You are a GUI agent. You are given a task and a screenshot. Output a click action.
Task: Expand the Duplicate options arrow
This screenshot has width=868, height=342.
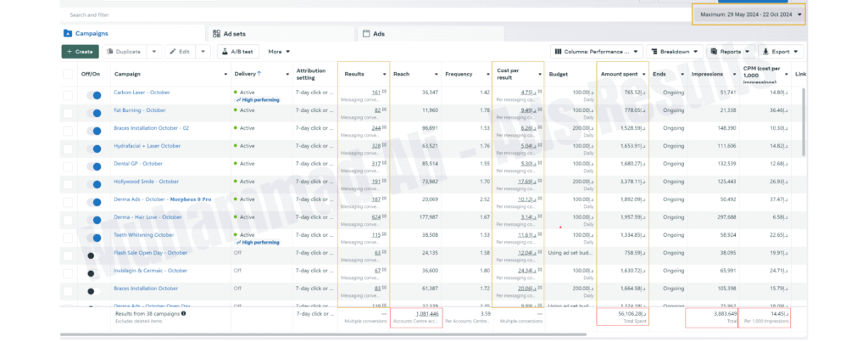154,52
